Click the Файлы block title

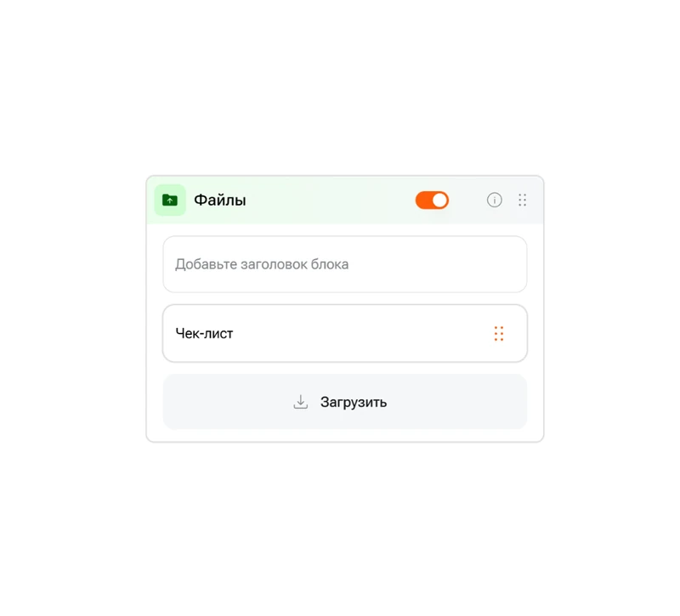(x=220, y=200)
